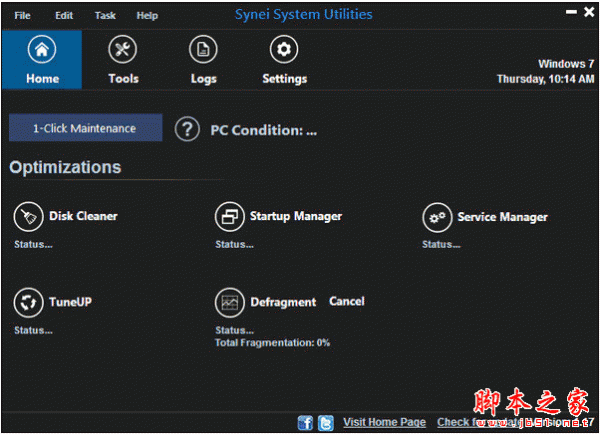Cancel the Defragment operation
Screen dimensions: 600x434
pyautogui.click(x=347, y=301)
